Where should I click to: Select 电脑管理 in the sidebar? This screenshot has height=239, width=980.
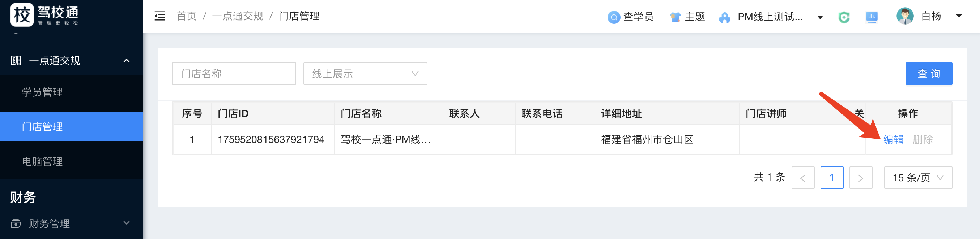pyautogui.click(x=42, y=161)
